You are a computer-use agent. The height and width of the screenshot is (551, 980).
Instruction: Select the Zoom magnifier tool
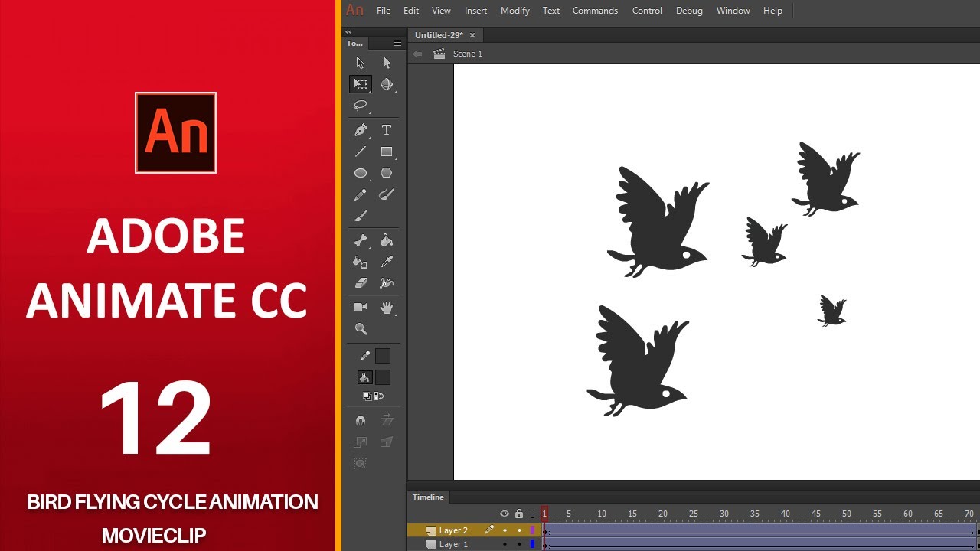point(361,329)
